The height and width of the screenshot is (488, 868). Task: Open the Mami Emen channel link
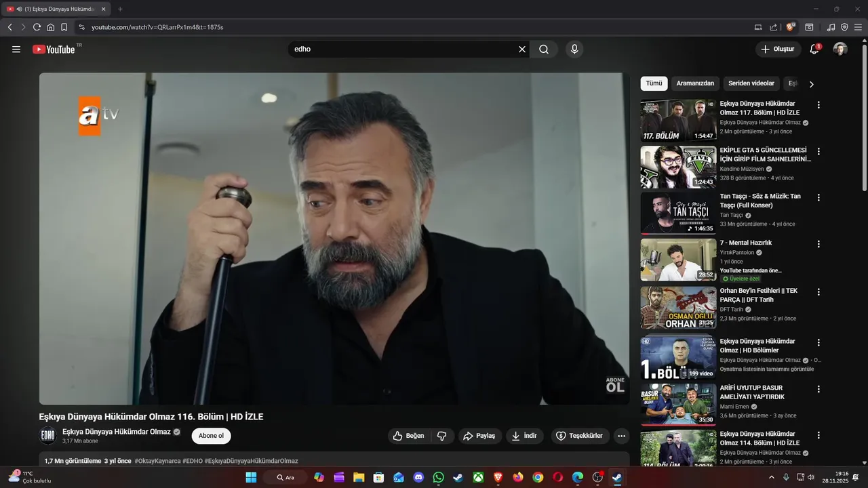coord(735,407)
